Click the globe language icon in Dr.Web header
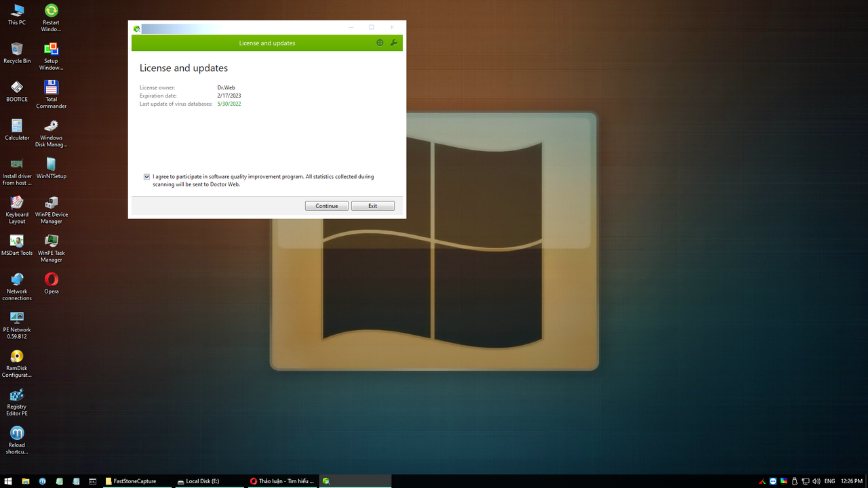This screenshot has width=868, height=488. 380,43
